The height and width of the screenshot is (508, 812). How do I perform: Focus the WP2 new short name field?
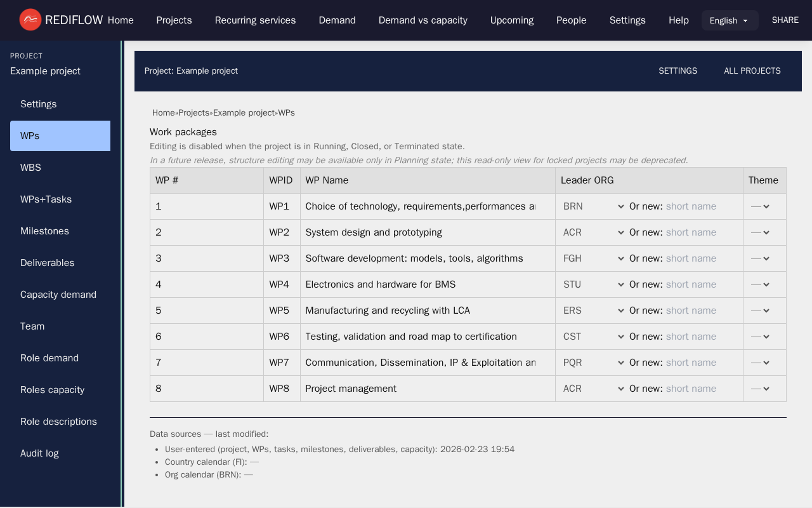[x=701, y=232]
